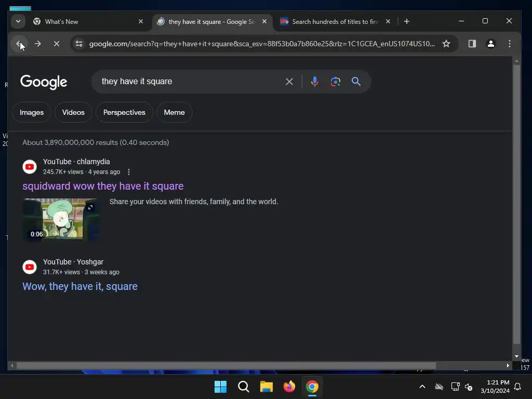Open clock and date 1:21 PM
532x399 pixels.
tap(495, 387)
